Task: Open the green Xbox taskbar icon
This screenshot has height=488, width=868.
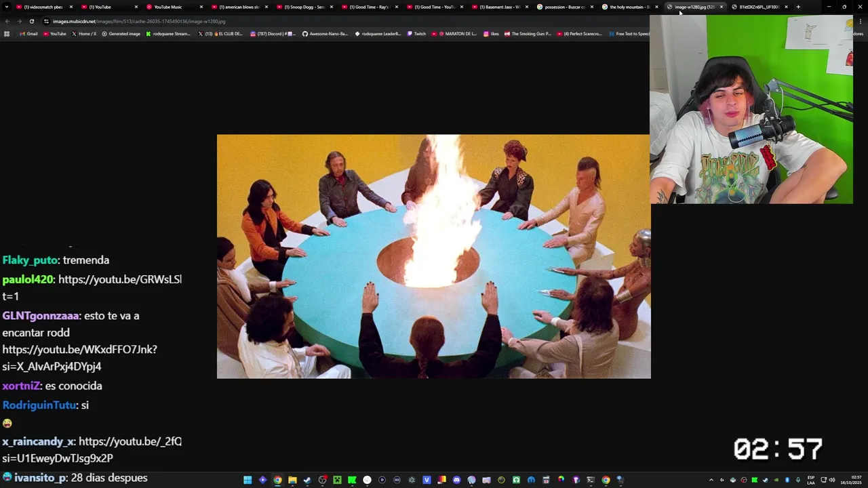Action: (x=337, y=480)
